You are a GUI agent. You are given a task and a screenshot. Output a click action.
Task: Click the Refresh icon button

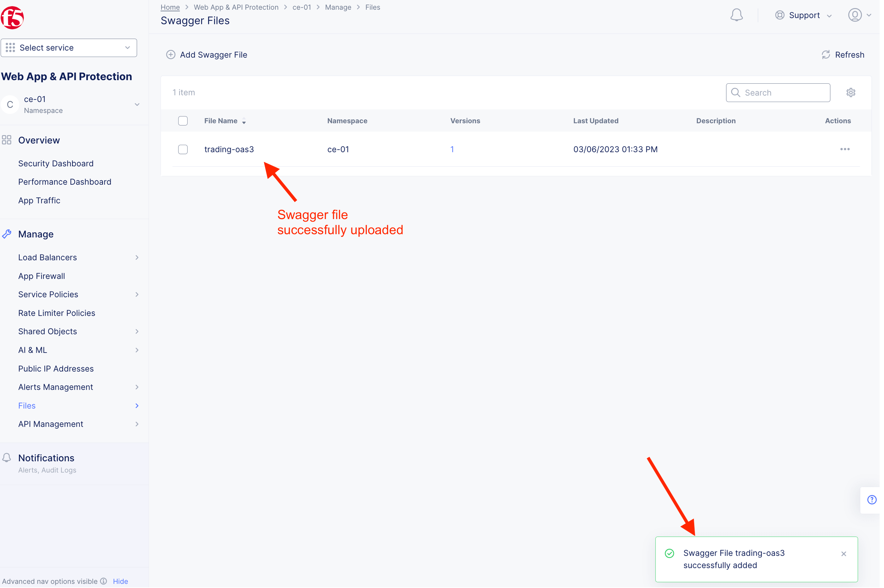pyautogui.click(x=826, y=55)
